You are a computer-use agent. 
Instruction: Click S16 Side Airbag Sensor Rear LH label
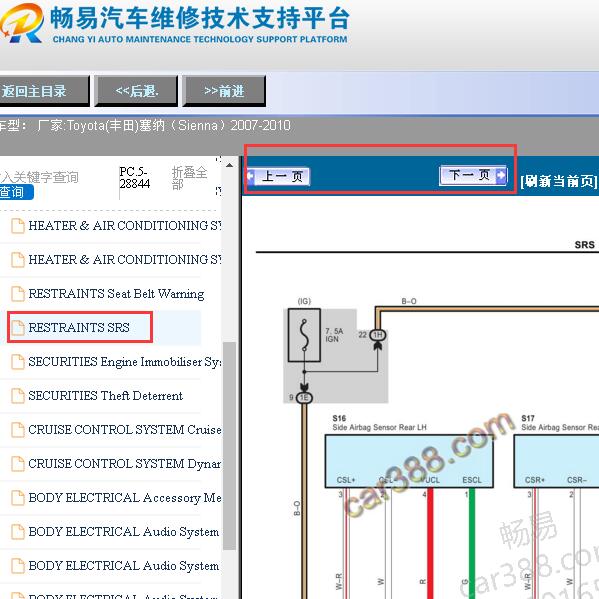pyautogui.click(x=379, y=423)
